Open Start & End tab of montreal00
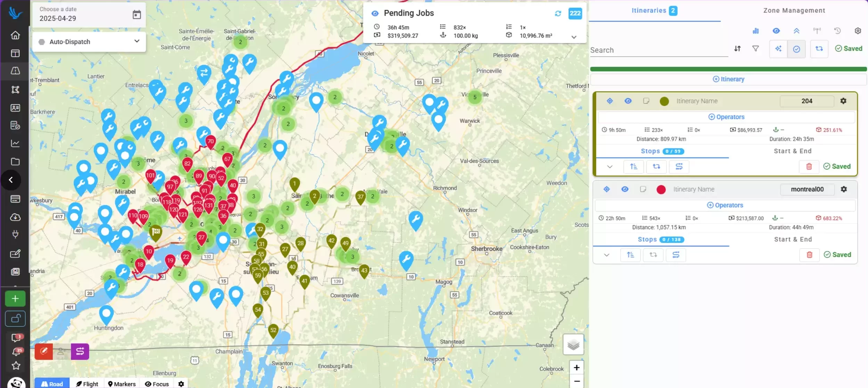This screenshot has height=388, width=868. (x=793, y=239)
